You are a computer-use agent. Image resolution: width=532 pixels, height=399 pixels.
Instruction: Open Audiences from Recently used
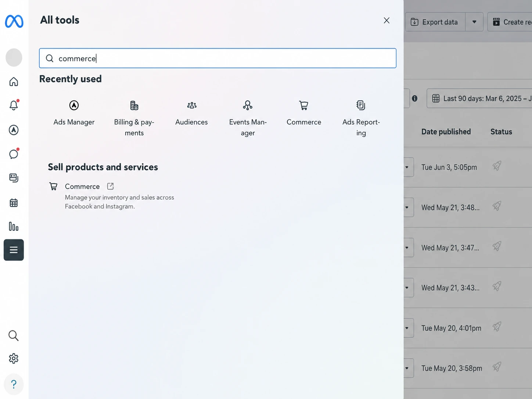(x=191, y=113)
